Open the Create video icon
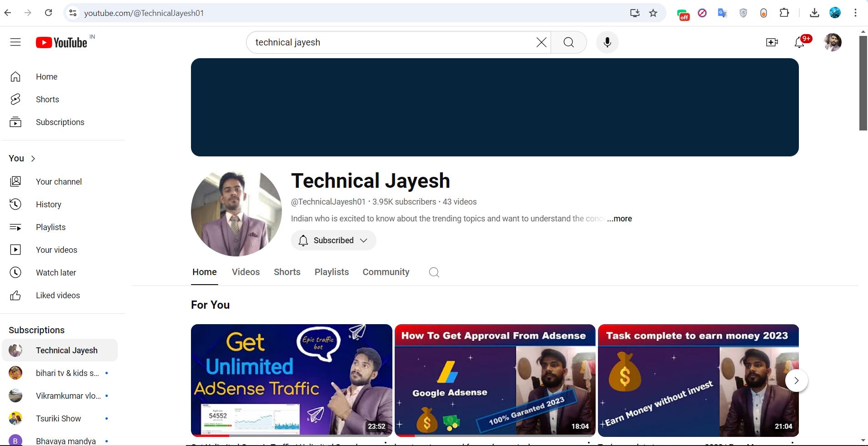 point(772,42)
